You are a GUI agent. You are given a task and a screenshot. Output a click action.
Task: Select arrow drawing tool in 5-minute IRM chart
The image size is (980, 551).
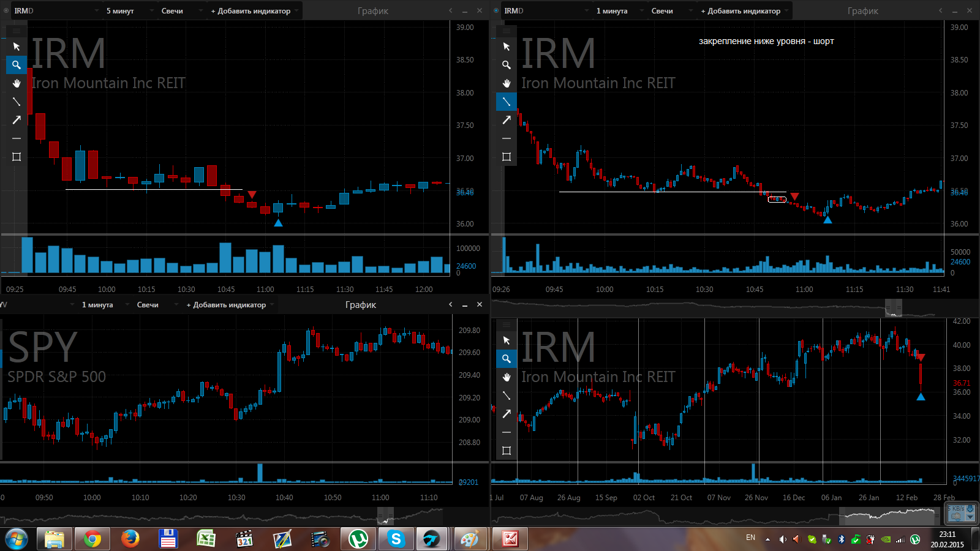[17, 120]
